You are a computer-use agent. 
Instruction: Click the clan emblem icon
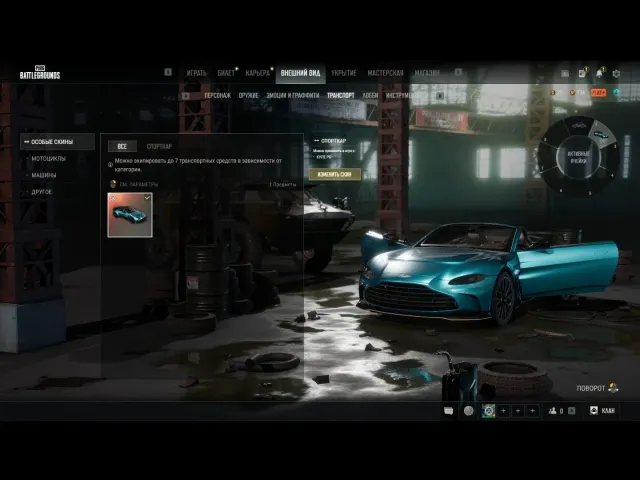(594, 411)
